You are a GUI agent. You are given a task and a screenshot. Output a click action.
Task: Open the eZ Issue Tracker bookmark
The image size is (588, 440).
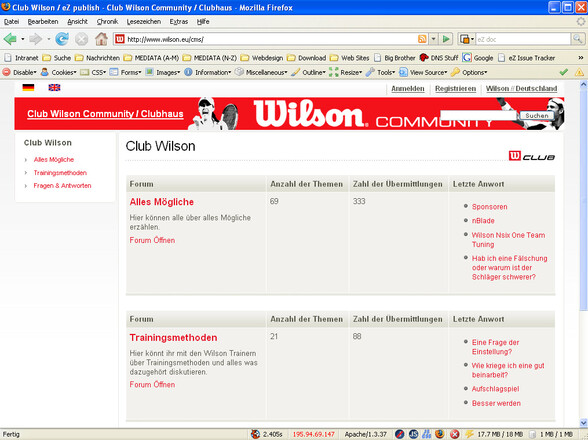[526, 58]
